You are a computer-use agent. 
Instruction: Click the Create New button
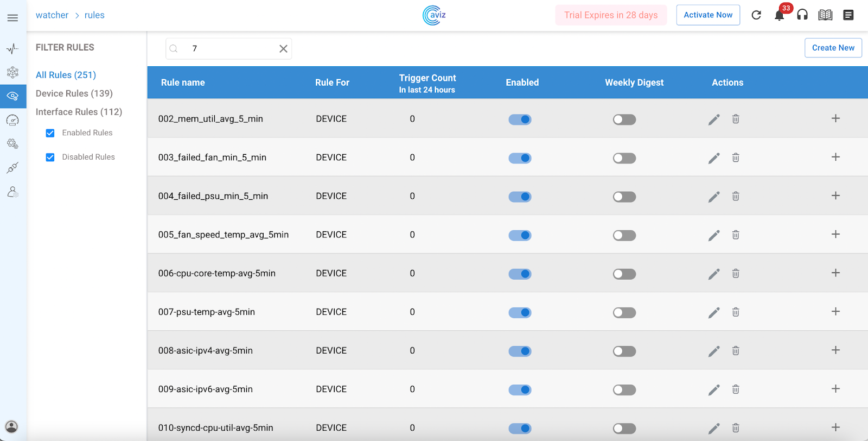tap(833, 48)
